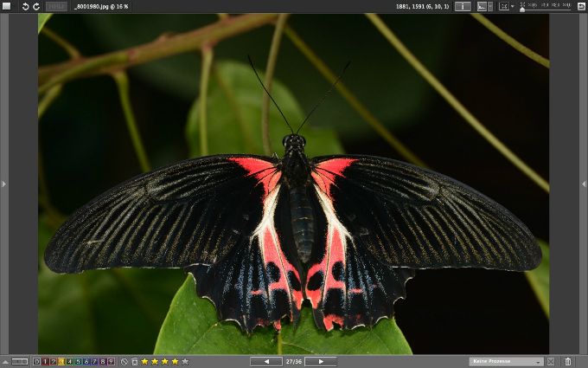Viewport: 588px width, 368px height.
Task: Assign orange color label 2
Action: pos(54,362)
